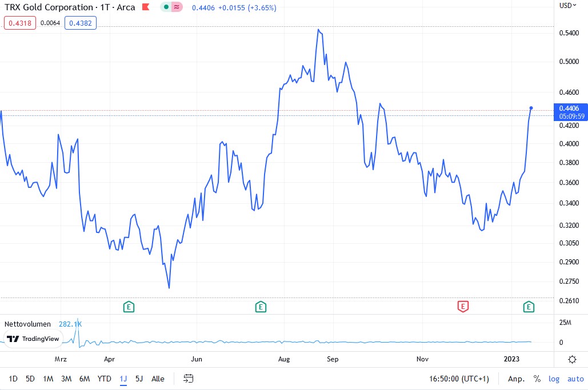Open the TradingView logo link
588x390 pixels.
(x=33, y=339)
